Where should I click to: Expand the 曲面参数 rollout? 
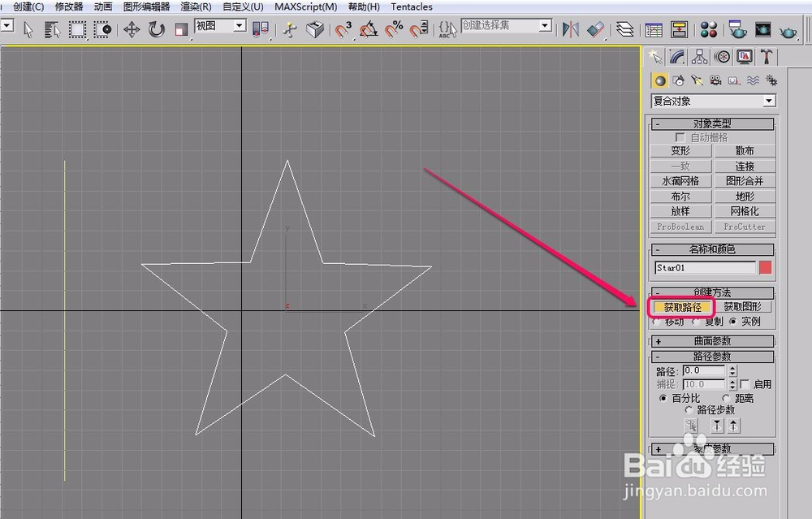(x=712, y=341)
